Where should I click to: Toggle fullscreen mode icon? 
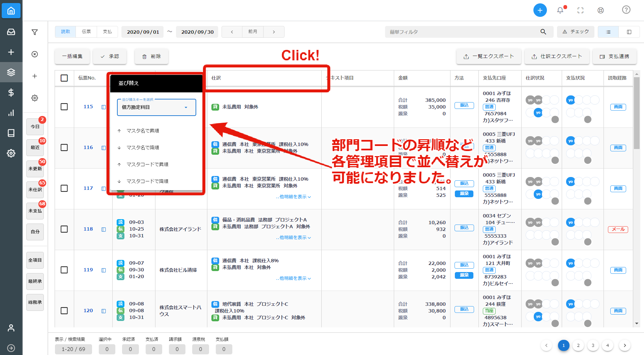[580, 10]
